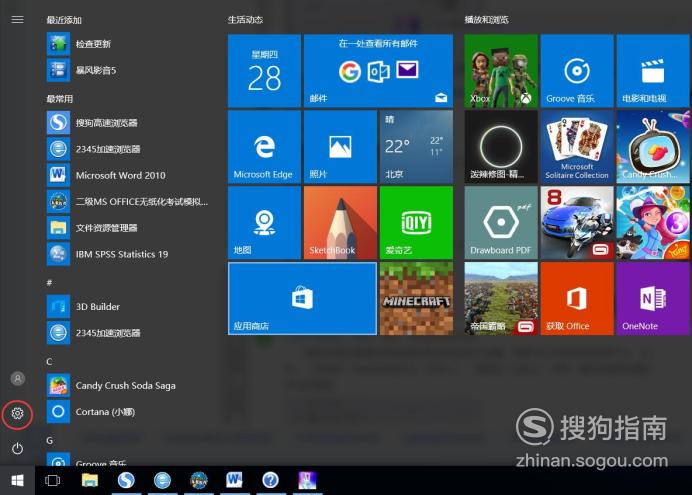Open the Photos (照片) tile
The height and width of the screenshot is (495, 692).
coord(340,146)
